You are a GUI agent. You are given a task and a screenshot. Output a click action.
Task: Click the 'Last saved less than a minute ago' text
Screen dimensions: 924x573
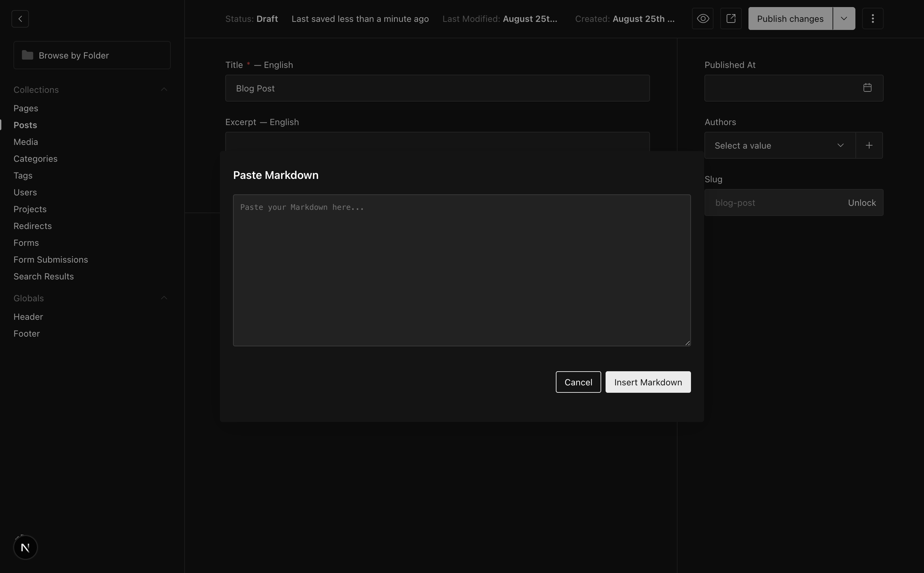coord(360,18)
